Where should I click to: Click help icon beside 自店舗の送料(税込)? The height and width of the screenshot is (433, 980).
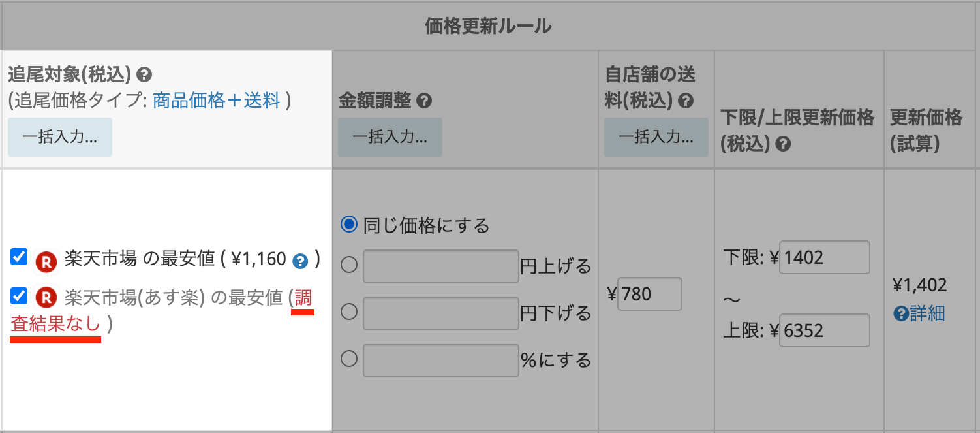685,101
